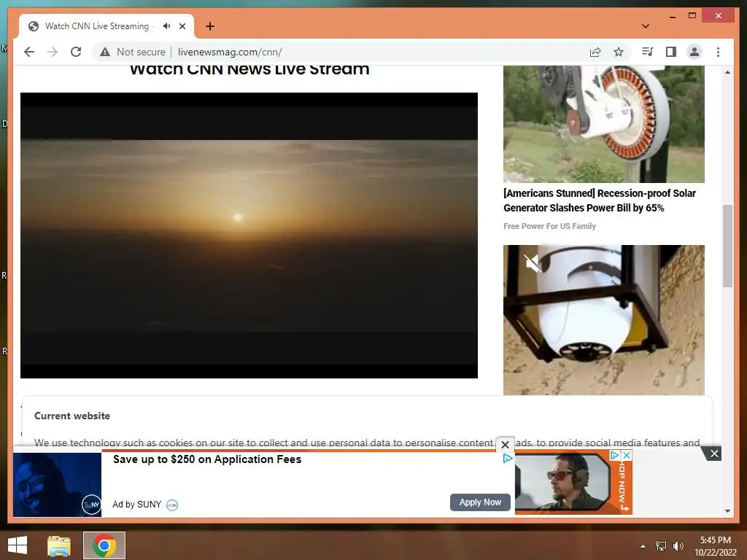747x560 pixels.
Task: Click the Ad by SUNY label
Action: (x=136, y=505)
